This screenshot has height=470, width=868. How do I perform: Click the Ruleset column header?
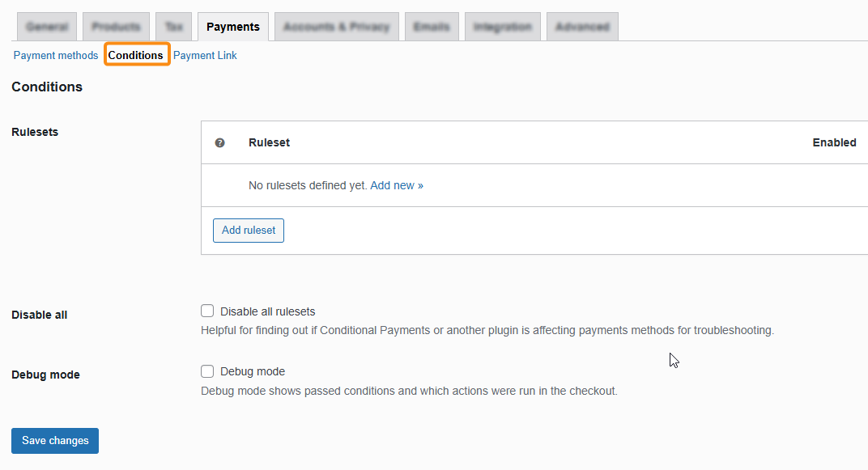(x=269, y=142)
